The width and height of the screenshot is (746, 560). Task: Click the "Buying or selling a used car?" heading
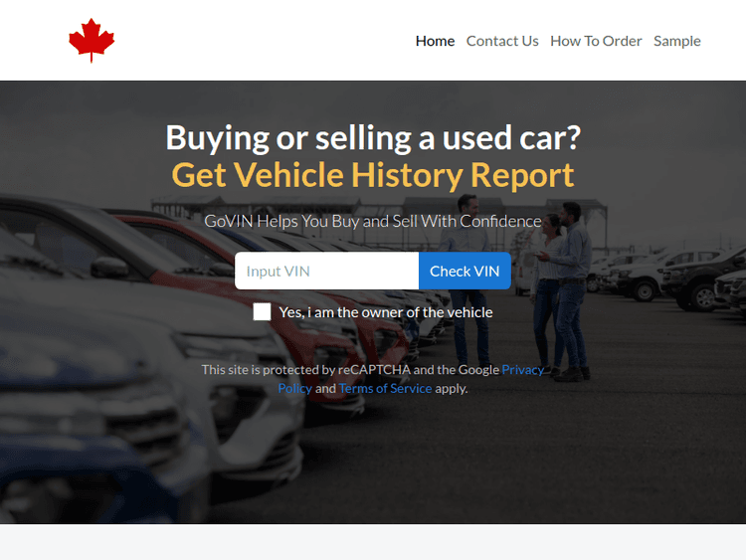(373, 138)
